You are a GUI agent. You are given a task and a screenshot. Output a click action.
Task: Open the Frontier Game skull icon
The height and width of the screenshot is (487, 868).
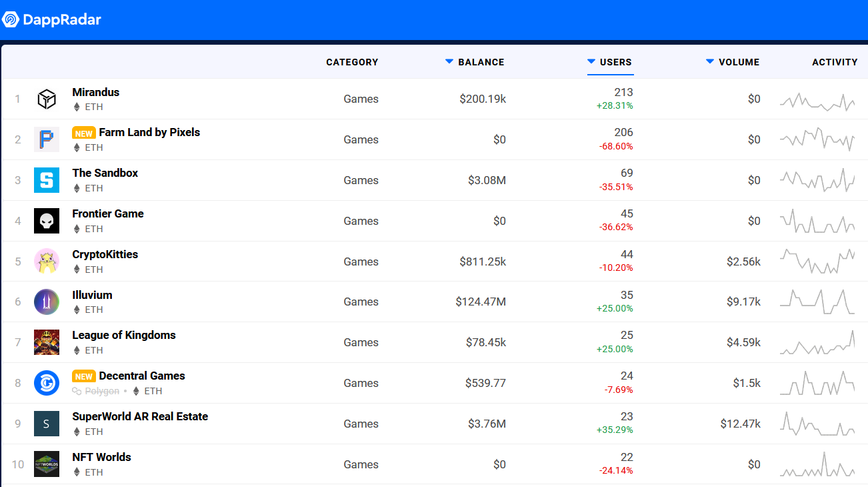(47, 221)
